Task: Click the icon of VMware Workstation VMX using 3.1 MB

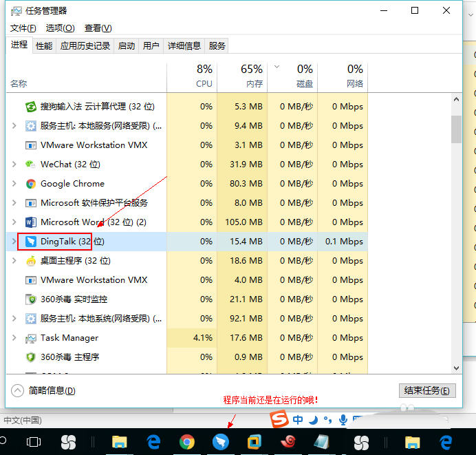Action: pyautogui.click(x=31, y=145)
